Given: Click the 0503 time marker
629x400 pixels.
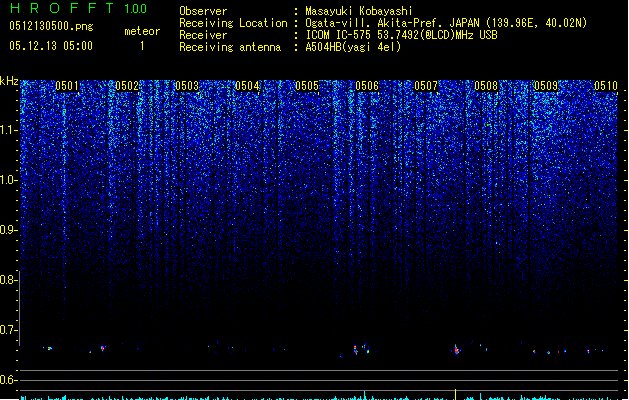Looking at the screenshot, I should pos(187,86).
